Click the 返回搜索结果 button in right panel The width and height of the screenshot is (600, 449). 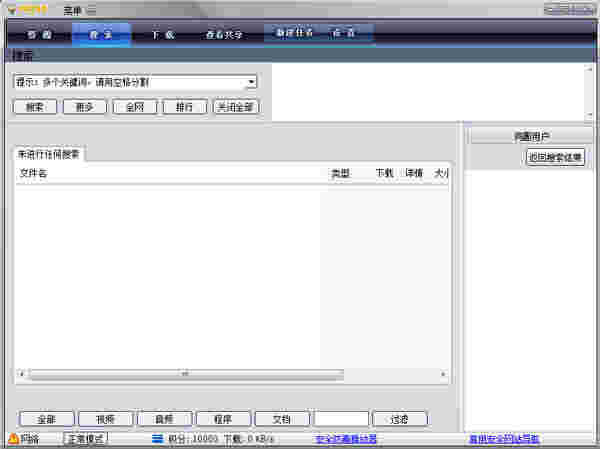point(555,157)
